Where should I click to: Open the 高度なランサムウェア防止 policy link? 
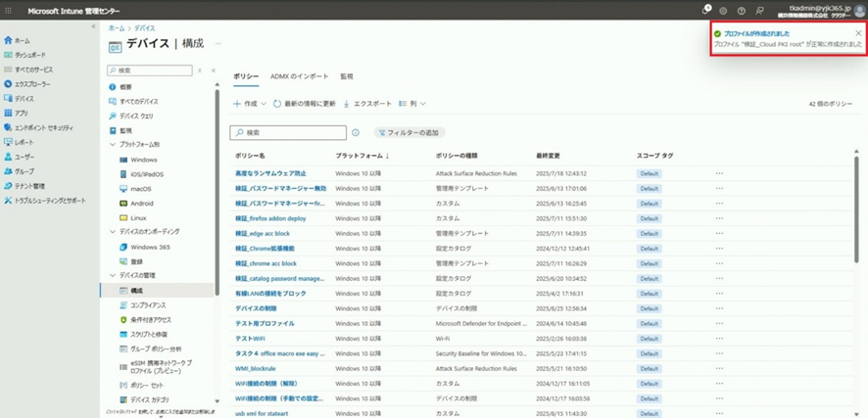270,173
